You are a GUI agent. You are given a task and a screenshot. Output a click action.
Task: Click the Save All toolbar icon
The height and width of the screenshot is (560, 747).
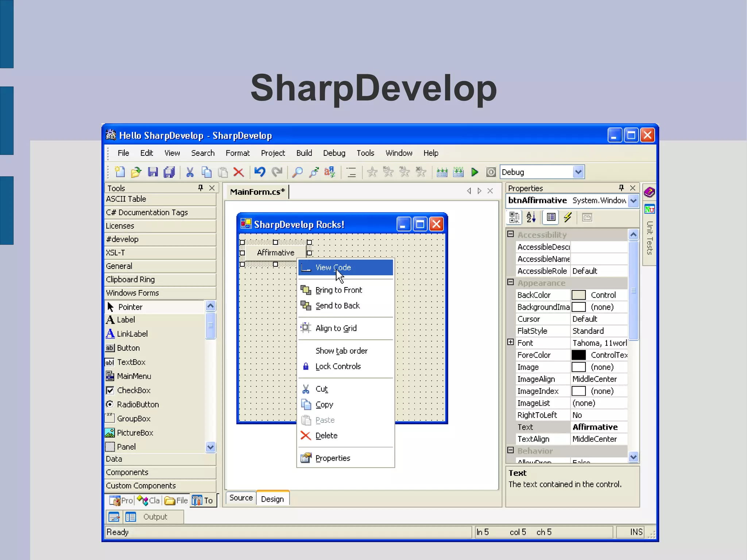pos(169,172)
